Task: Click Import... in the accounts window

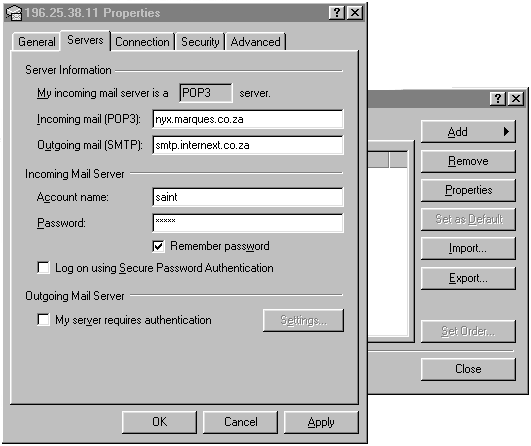Action: 468,248
